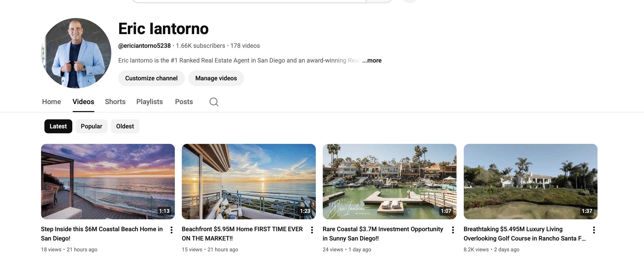Screen dimensions: 644x264
Task: Sort videos by Oldest
Action: (x=125, y=126)
